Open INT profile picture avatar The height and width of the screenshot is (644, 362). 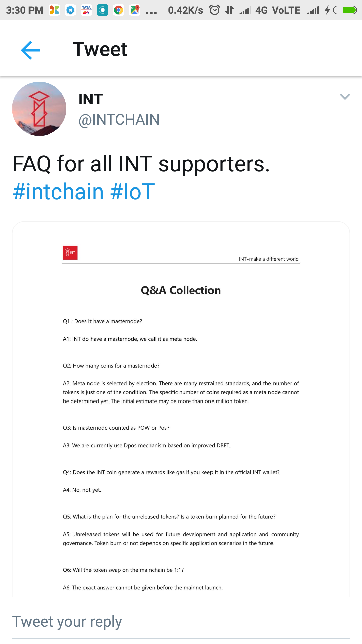tap(39, 109)
